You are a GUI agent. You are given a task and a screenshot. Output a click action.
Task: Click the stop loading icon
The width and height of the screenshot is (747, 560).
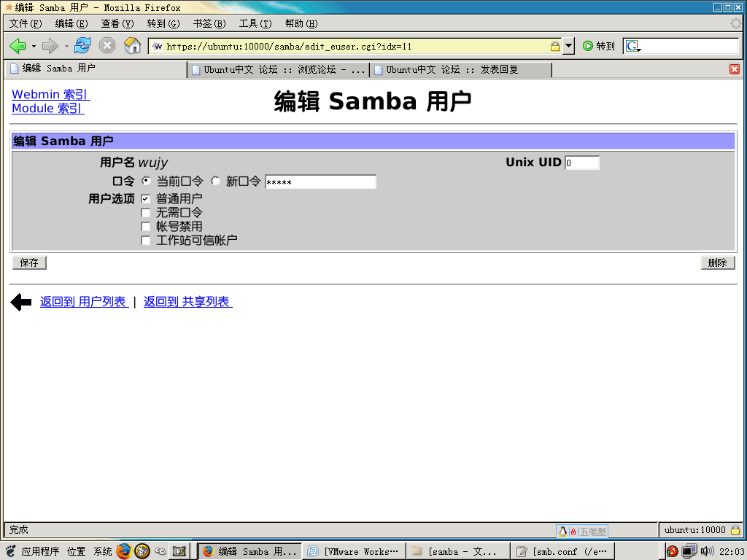pyautogui.click(x=107, y=46)
